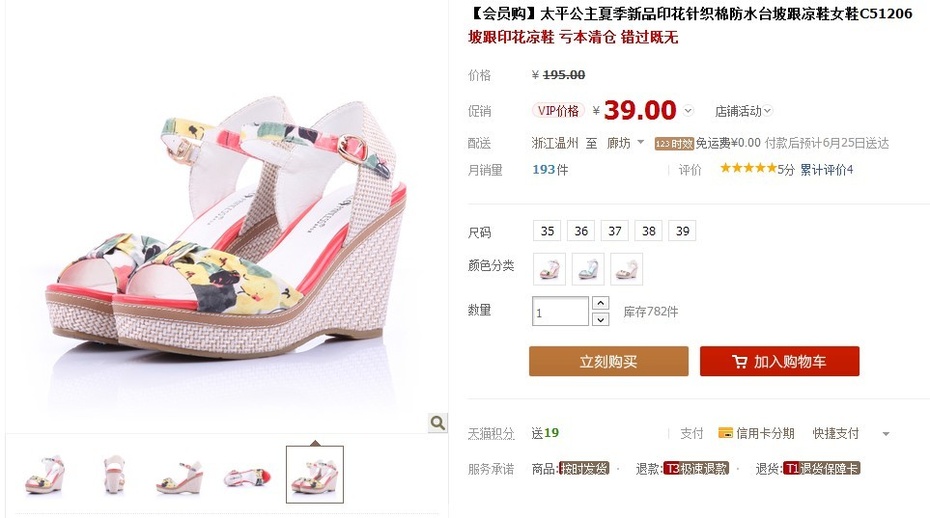Click the magnifier zoom icon on product image
Screen dimensions: 930x518
pos(438,422)
